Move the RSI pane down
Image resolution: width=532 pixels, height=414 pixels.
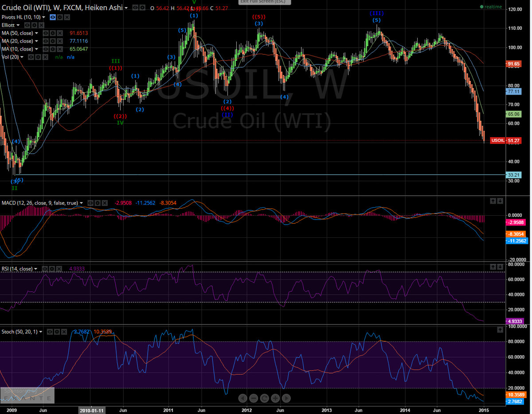tap(500, 267)
